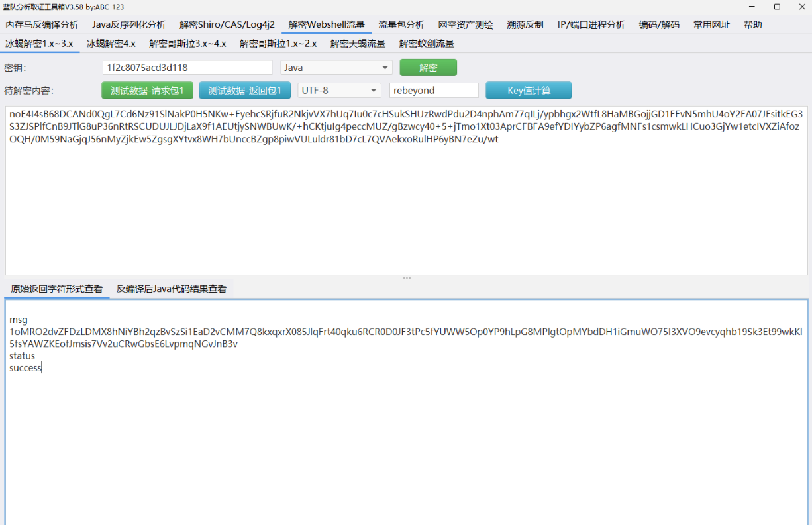Select the 原始返回字符形式查看 result tab
The width and height of the screenshot is (812, 525).
point(57,289)
